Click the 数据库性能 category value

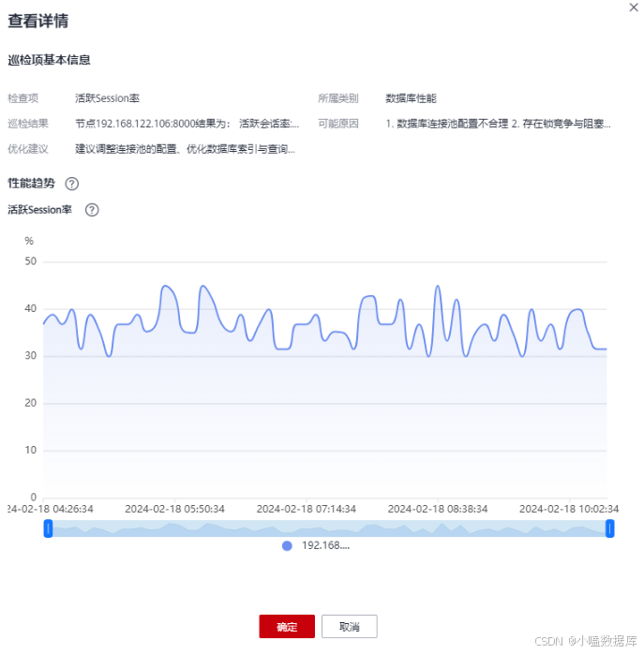click(x=411, y=98)
